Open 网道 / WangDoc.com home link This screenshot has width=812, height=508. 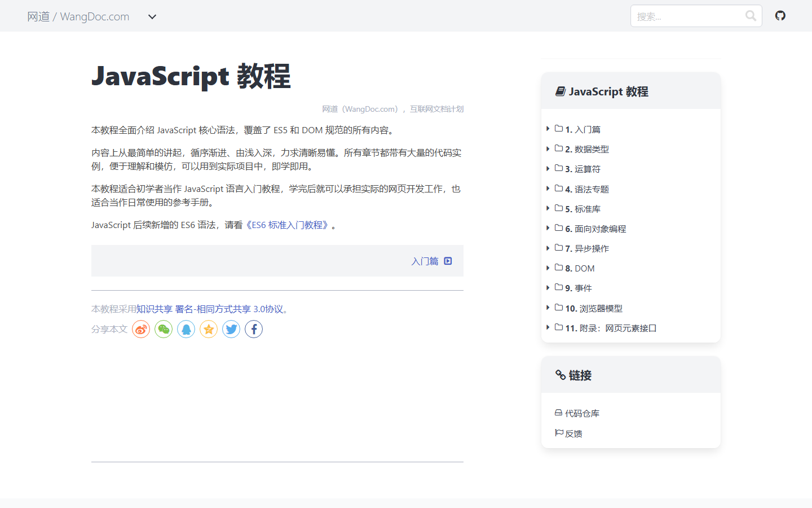click(78, 16)
